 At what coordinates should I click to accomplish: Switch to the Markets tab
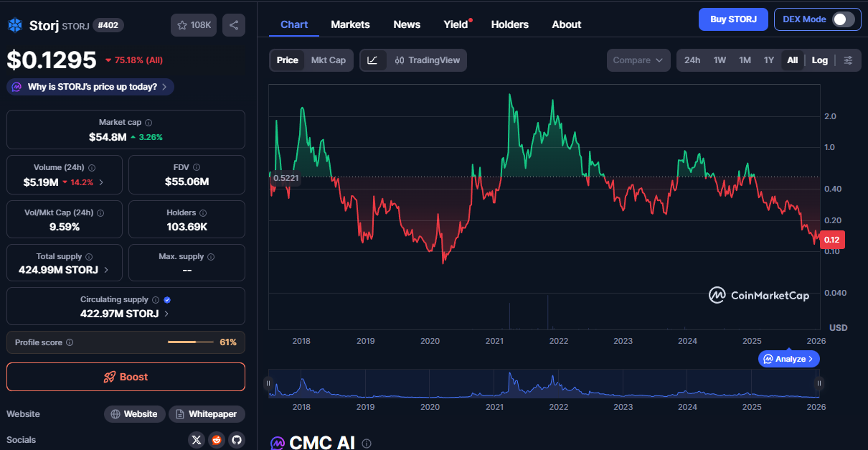[350, 24]
